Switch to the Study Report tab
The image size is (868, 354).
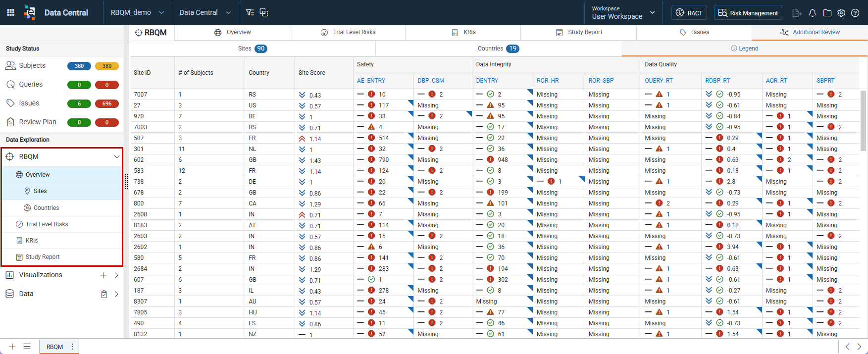tap(578, 32)
